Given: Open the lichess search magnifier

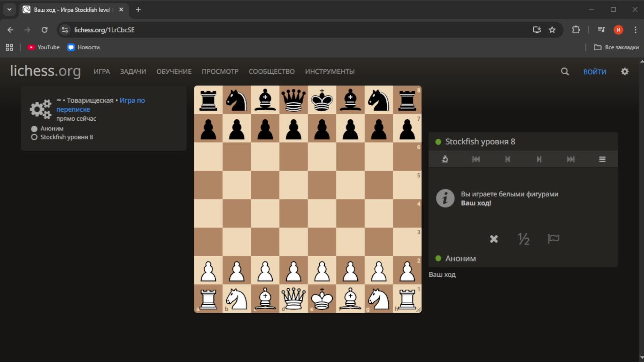Looking at the screenshot, I should 565,71.
